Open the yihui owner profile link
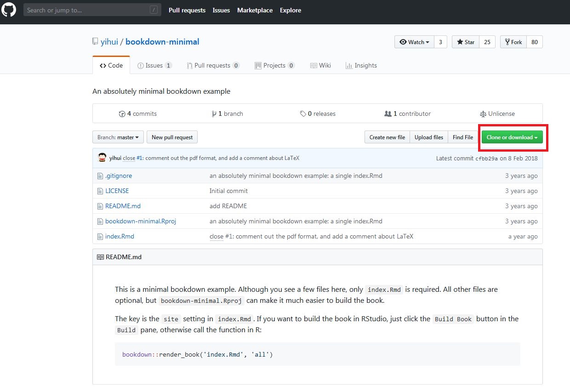This screenshot has width=570, height=392. coord(109,42)
